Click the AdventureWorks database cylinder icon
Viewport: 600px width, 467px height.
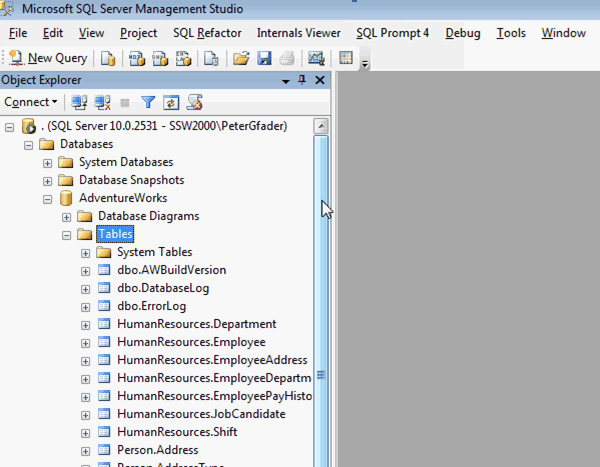tap(66, 198)
